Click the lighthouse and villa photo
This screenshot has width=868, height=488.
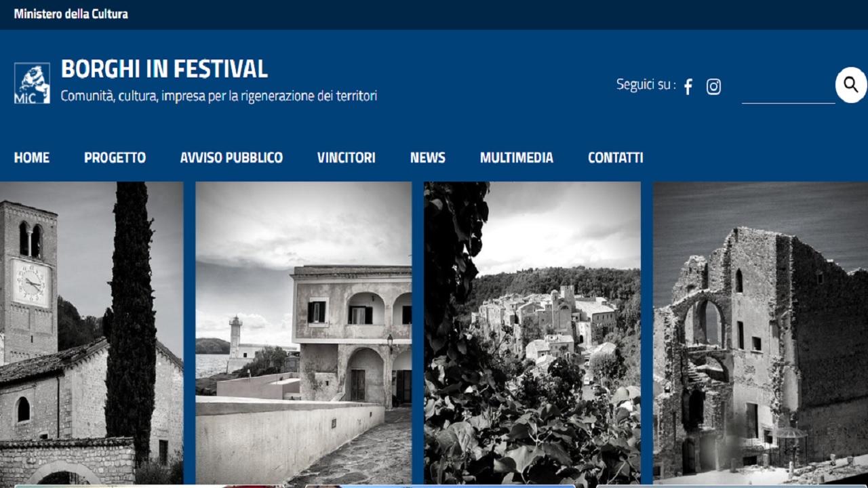pyautogui.click(x=304, y=333)
